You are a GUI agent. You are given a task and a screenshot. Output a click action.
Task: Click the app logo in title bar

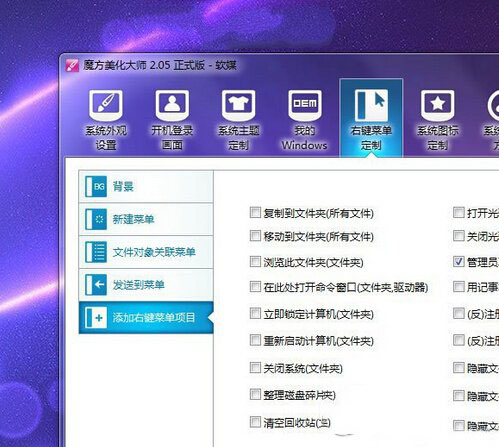coord(72,65)
